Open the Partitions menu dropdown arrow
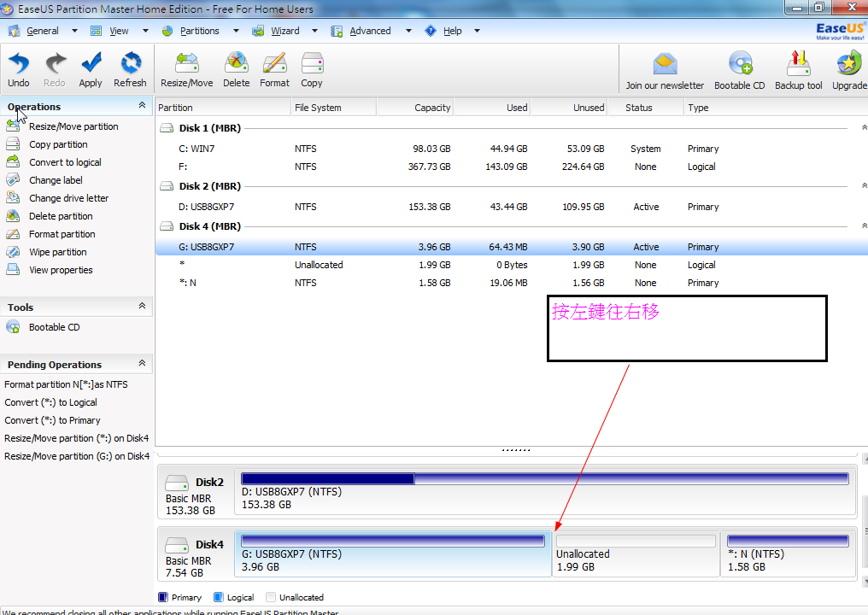 [x=236, y=31]
